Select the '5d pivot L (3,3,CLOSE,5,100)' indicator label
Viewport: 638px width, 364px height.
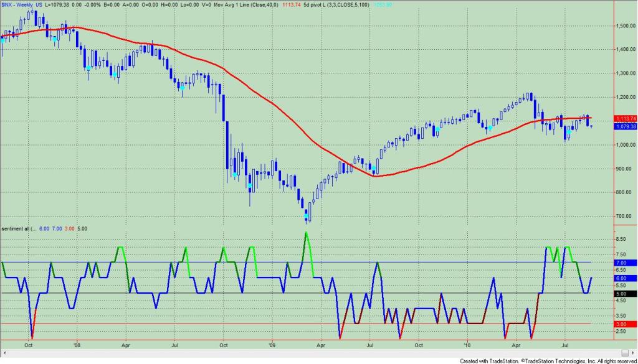[x=337, y=5]
